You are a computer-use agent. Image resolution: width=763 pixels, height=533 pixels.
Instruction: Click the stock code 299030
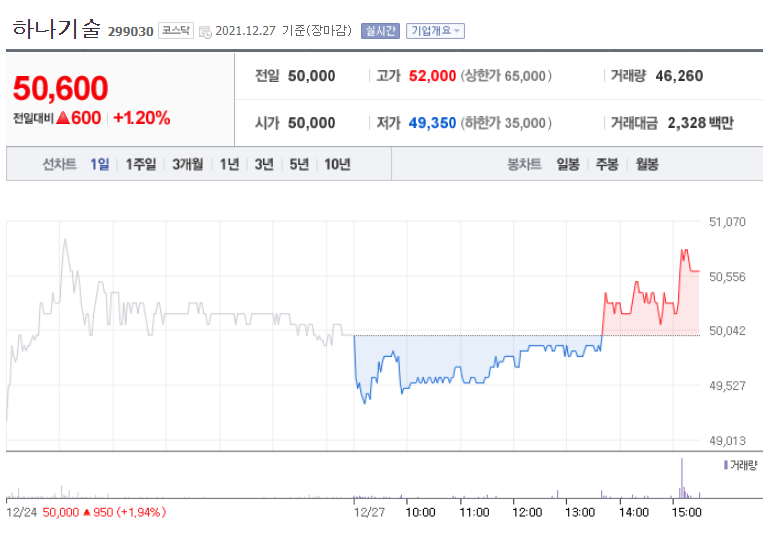point(130,31)
